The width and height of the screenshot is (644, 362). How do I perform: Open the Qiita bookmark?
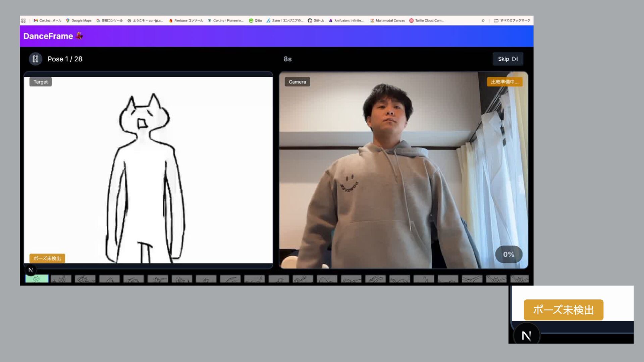coord(255,20)
